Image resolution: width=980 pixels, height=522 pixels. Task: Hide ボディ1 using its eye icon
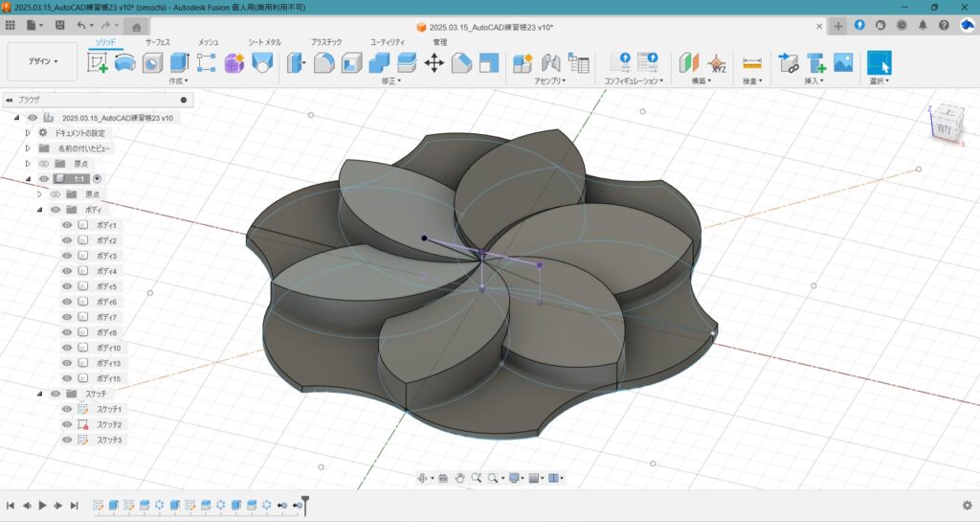tap(67, 225)
